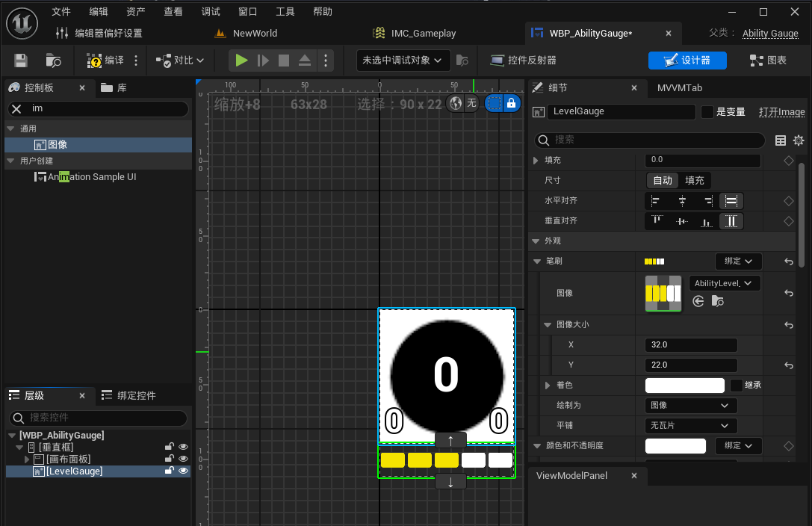Viewport: 812px width, 526px height.
Task: Open the 窗口 menu
Action: (x=247, y=12)
